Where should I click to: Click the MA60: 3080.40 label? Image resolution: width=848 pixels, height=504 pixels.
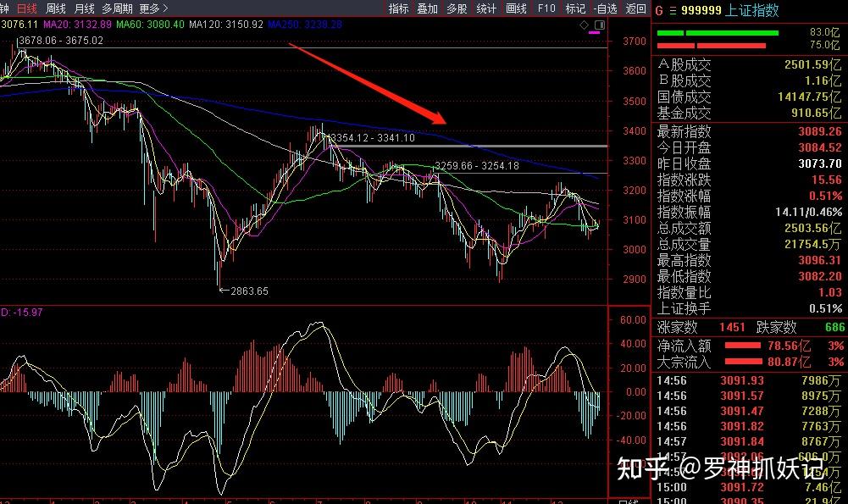pyautogui.click(x=150, y=25)
